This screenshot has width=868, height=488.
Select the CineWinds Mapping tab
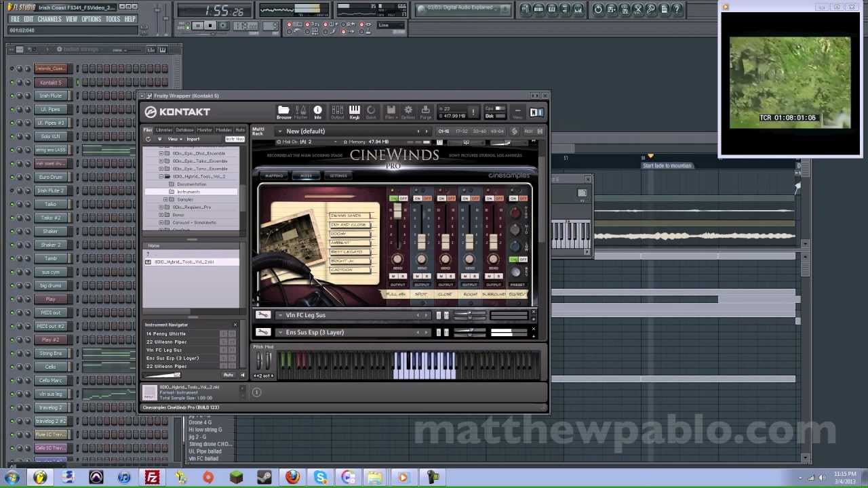[274, 176]
